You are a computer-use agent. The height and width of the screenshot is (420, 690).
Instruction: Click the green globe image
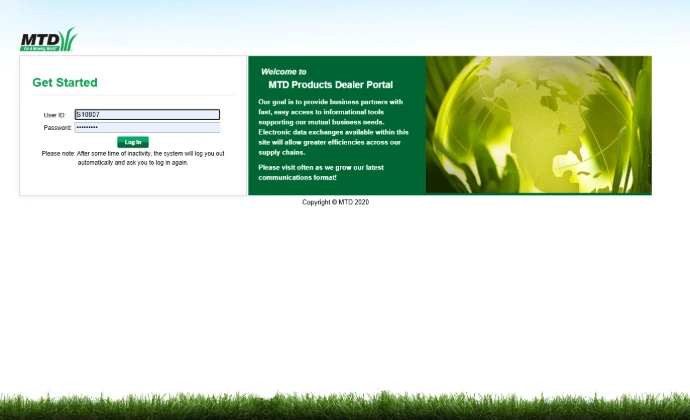539,125
